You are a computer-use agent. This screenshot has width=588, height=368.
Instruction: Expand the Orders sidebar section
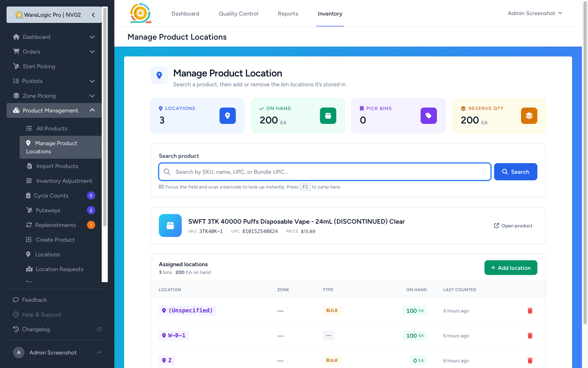point(92,52)
